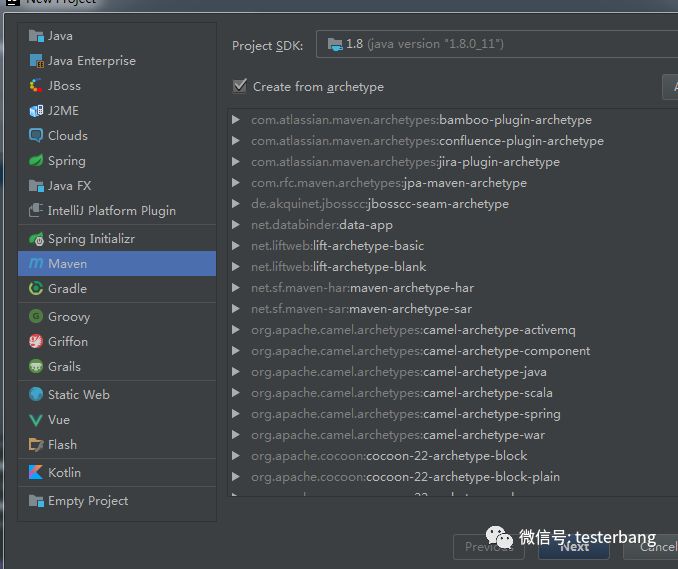Viewport: 678px width, 569px height.
Task: Select camel-archetype-java row text
Action: pyautogui.click(x=399, y=372)
